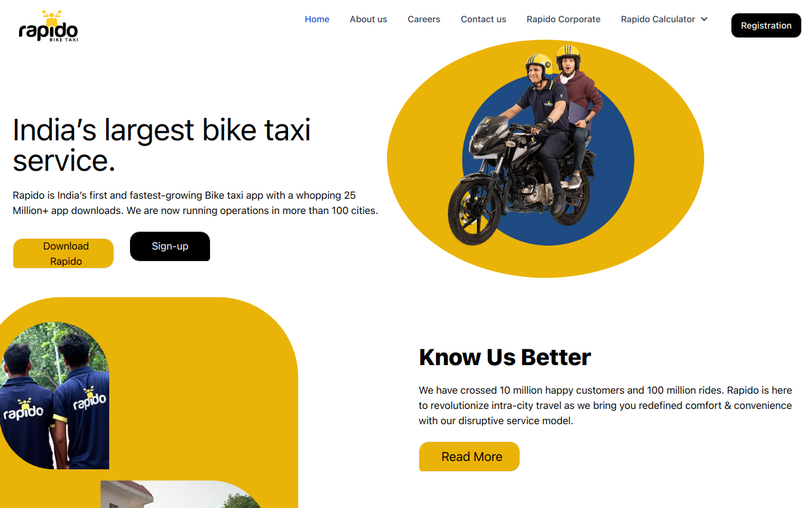Visit the Rapido Corporate page
The width and height of the screenshot is (812, 508).
(x=563, y=19)
